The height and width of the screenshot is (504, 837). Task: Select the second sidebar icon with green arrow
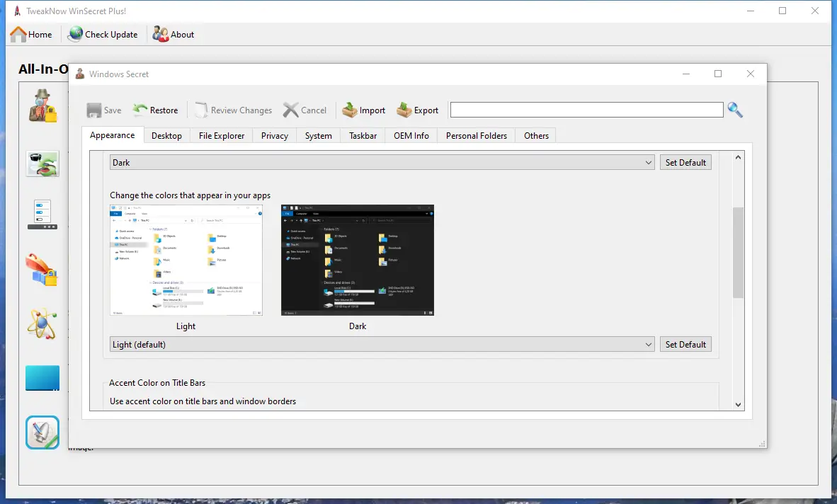(42, 164)
